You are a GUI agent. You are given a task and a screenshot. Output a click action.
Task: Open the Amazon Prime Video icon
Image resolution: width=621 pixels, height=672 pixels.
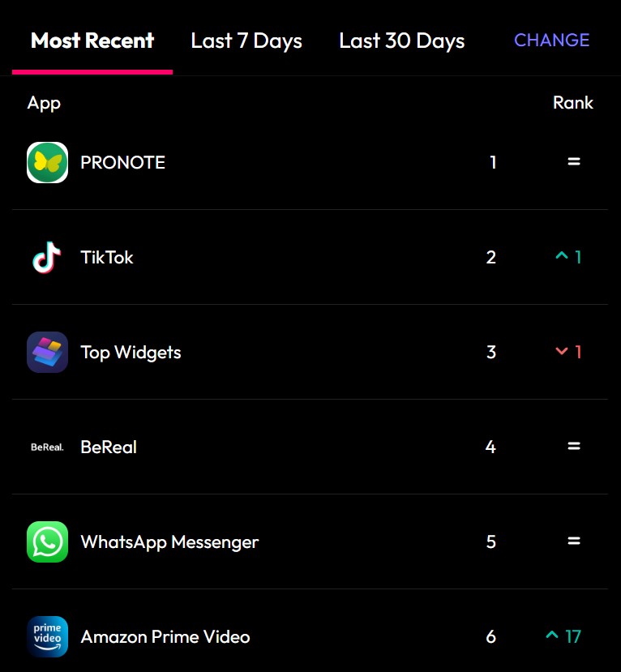click(47, 636)
